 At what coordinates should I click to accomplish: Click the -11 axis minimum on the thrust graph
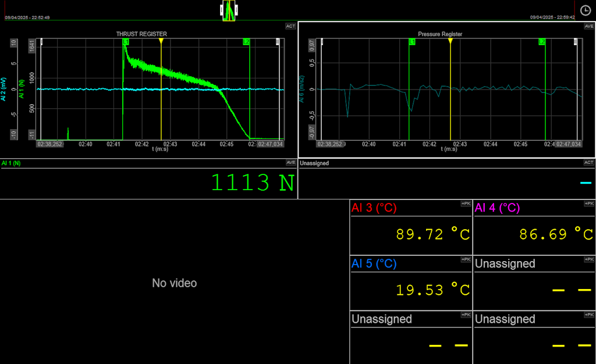point(32,135)
